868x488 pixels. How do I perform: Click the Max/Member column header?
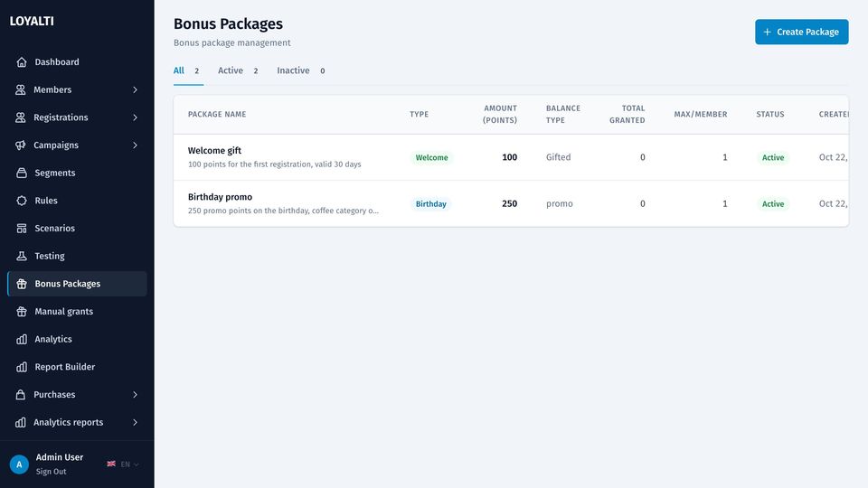(700, 115)
